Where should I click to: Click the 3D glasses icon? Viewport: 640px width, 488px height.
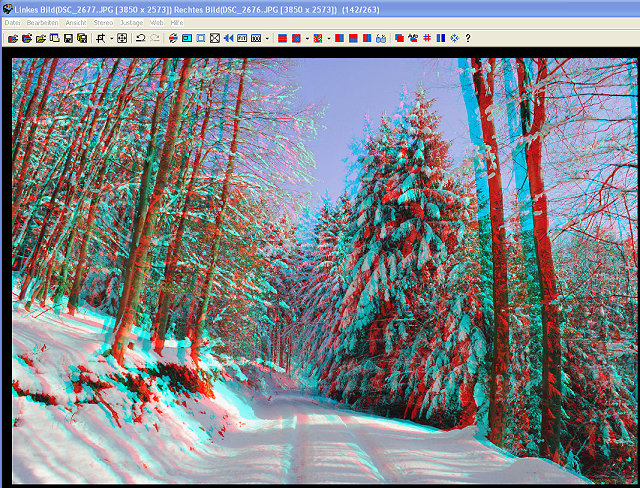coord(381,38)
